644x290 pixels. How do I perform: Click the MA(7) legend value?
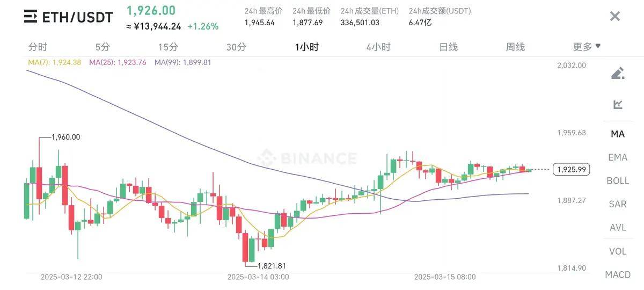pos(54,62)
